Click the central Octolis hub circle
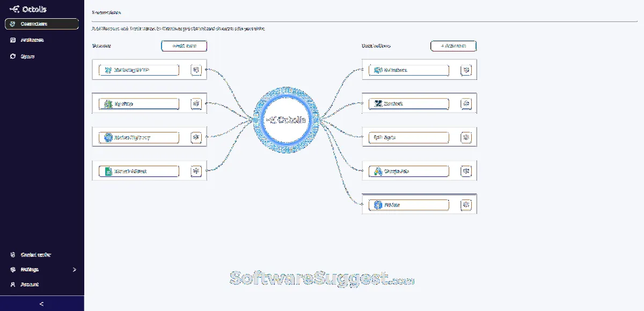The width and height of the screenshot is (644, 311). click(286, 120)
